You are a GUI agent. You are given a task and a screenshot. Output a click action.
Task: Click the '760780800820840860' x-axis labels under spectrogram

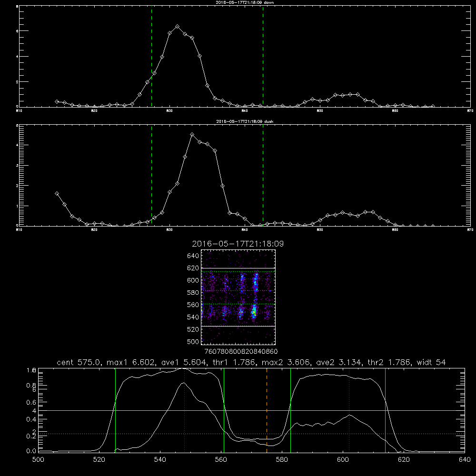coord(241,351)
